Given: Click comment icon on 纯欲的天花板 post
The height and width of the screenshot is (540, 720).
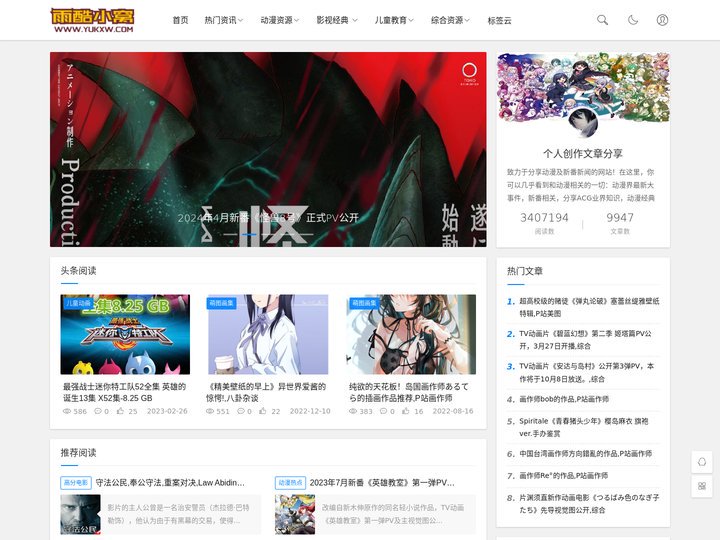Looking at the screenshot, I should tap(383, 411).
